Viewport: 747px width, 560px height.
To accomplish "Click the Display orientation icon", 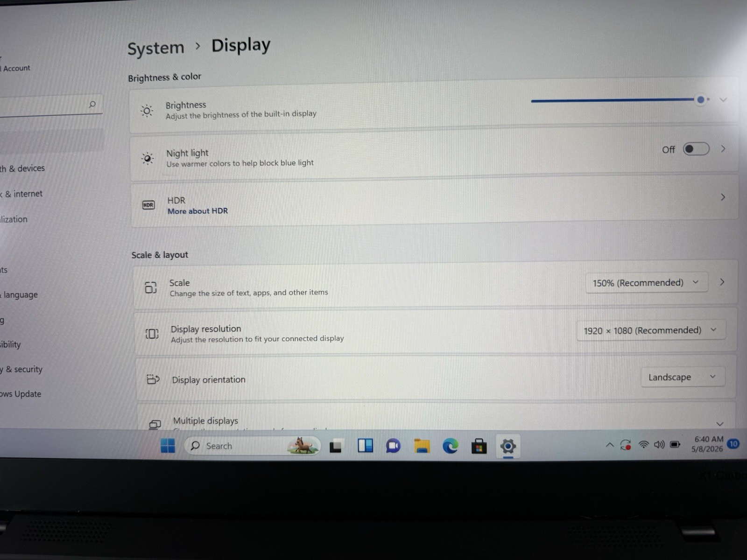I will coord(153,379).
